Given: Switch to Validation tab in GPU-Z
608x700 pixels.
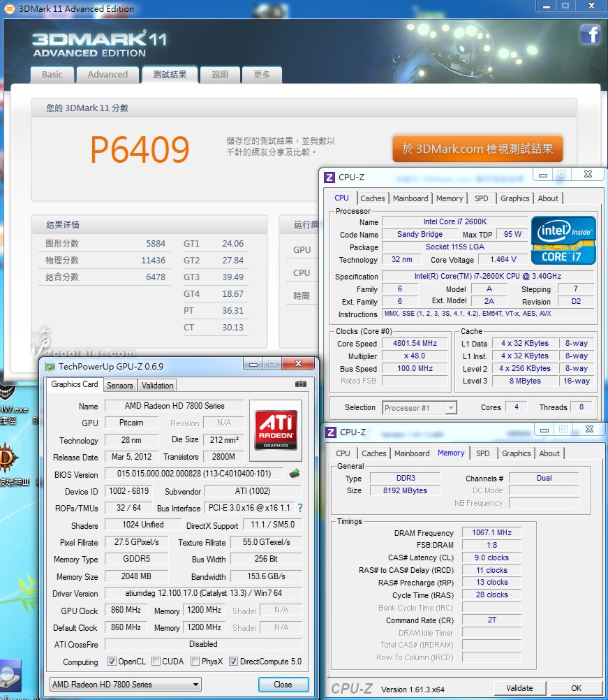Looking at the screenshot, I should pos(157,385).
